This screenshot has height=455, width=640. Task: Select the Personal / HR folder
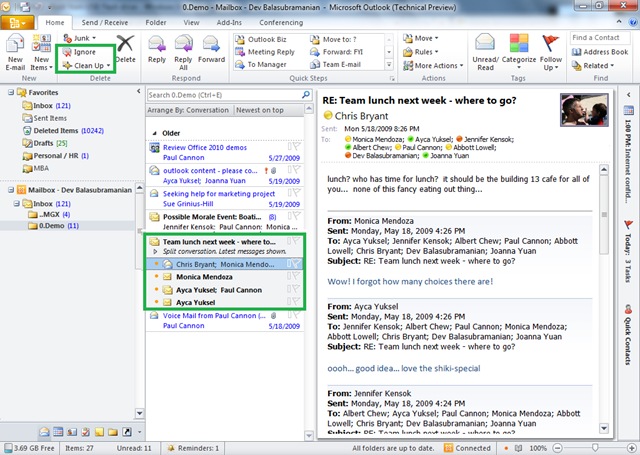pyautogui.click(x=56, y=156)
